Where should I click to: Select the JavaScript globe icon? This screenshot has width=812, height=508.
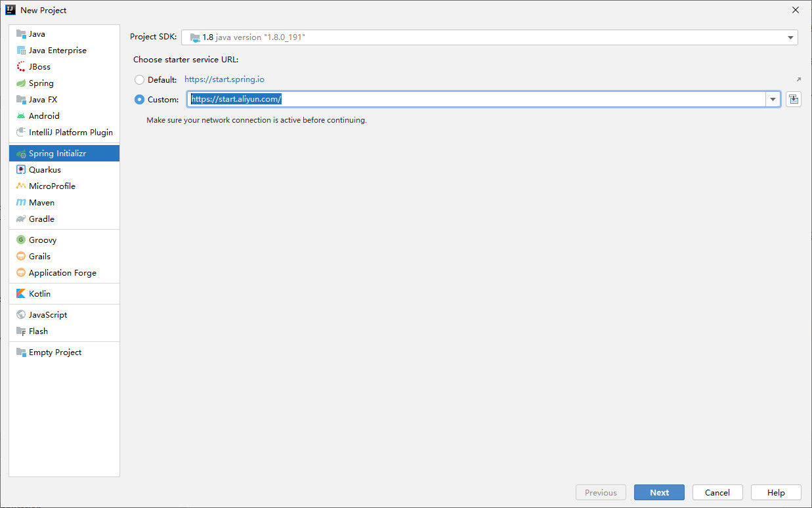coord(21,315)
